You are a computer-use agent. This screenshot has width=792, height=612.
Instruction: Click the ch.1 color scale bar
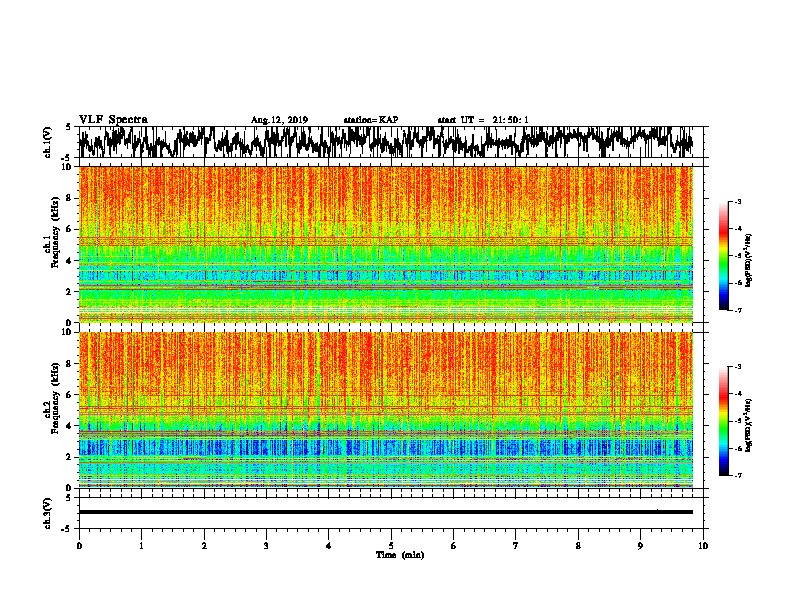[724, 256]
